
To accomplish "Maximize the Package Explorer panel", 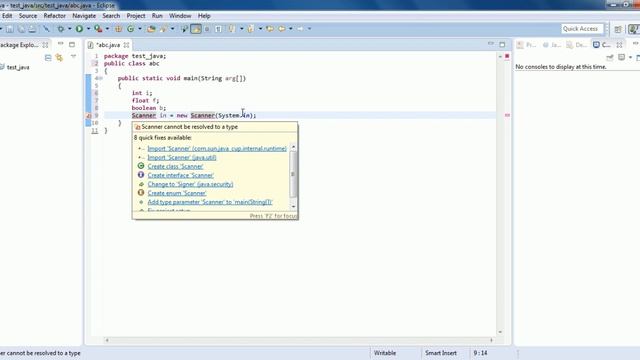I will (x=72, y=44).
